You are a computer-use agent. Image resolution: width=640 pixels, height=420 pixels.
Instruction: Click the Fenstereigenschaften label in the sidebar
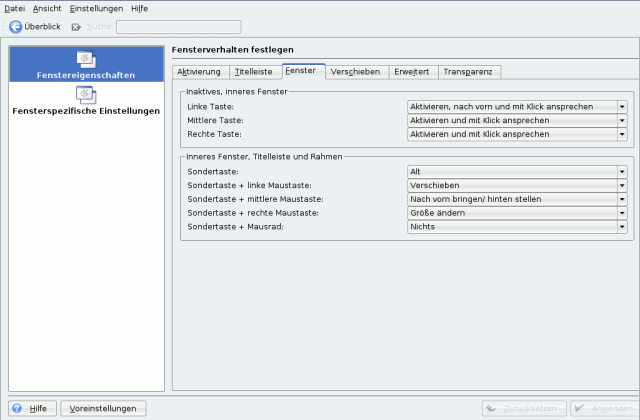(x=86, y=75)
